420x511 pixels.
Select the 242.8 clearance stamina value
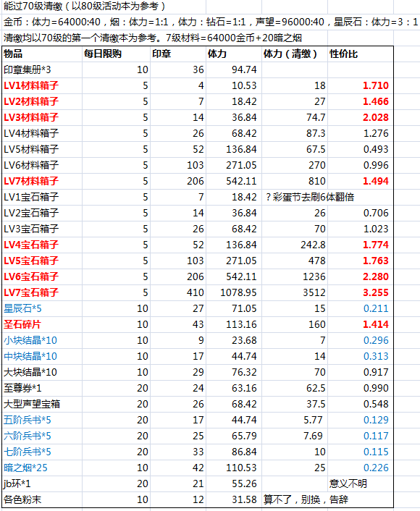click(313, 245)
